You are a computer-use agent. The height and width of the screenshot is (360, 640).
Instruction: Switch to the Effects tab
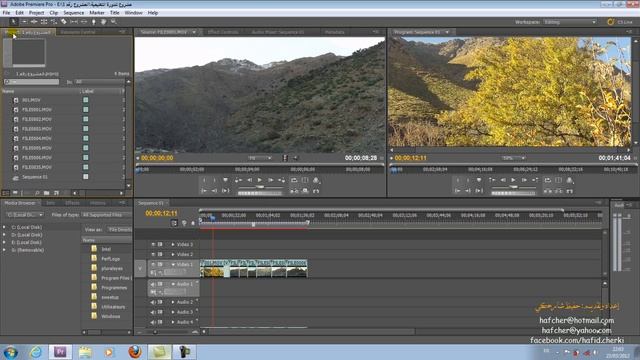coord(73,203)
